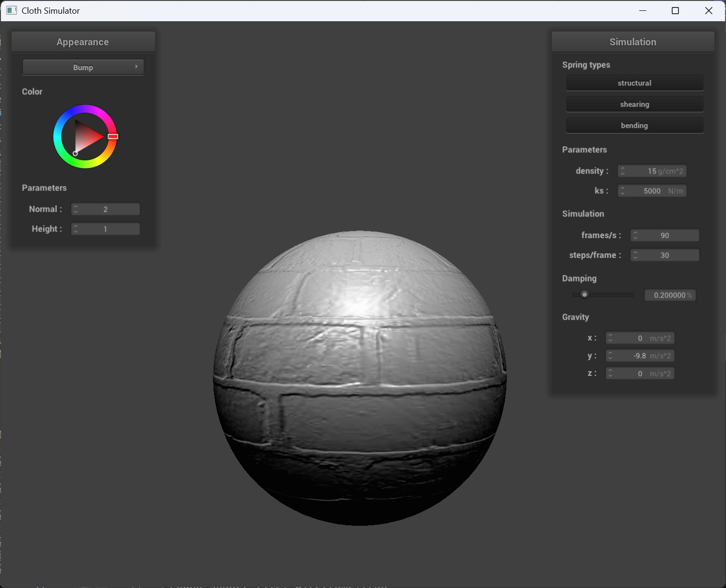
Task: Click the density stepper arrows
Action: tap(623, 171)
